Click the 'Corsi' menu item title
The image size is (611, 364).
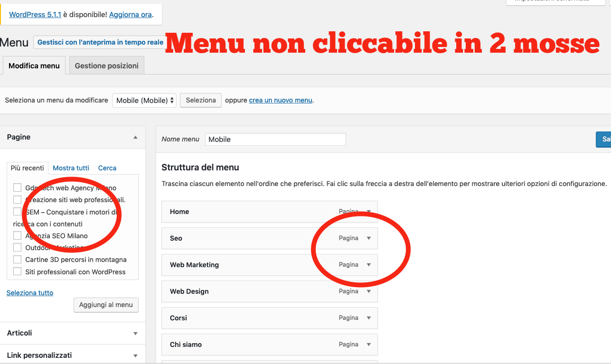click(x=179, y=318)
